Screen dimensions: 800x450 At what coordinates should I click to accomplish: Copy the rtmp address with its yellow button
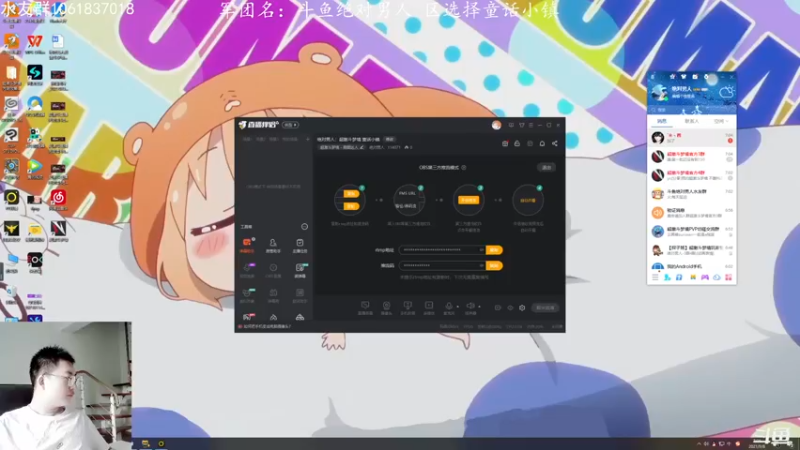pyautogui.click(x=494, y=250)
